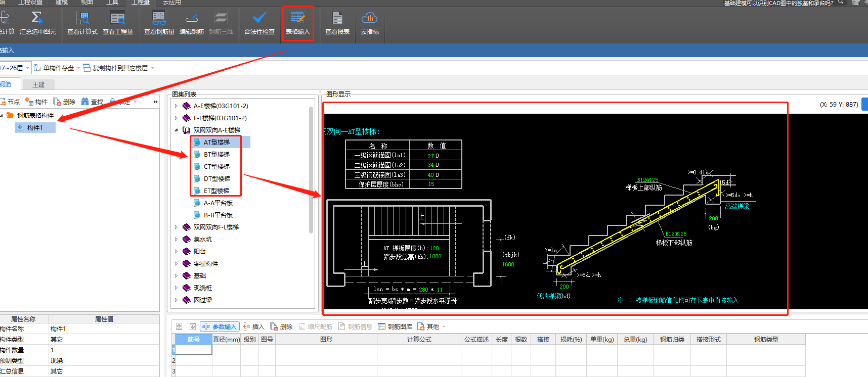The width and height of the screenshot is (868, 377).
Task: Open 查看报表 report icon
Action: point(337,18)
